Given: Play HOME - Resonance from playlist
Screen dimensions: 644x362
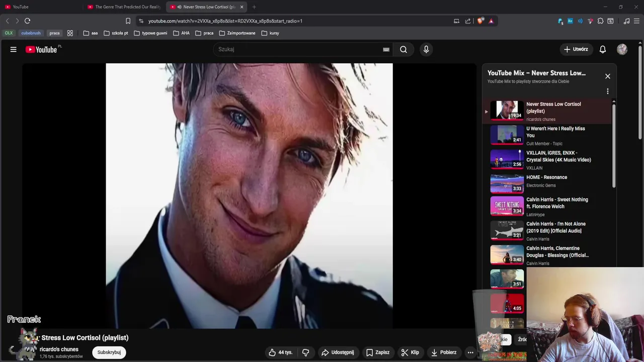Looking at the screenshot, I should (548, 184).
